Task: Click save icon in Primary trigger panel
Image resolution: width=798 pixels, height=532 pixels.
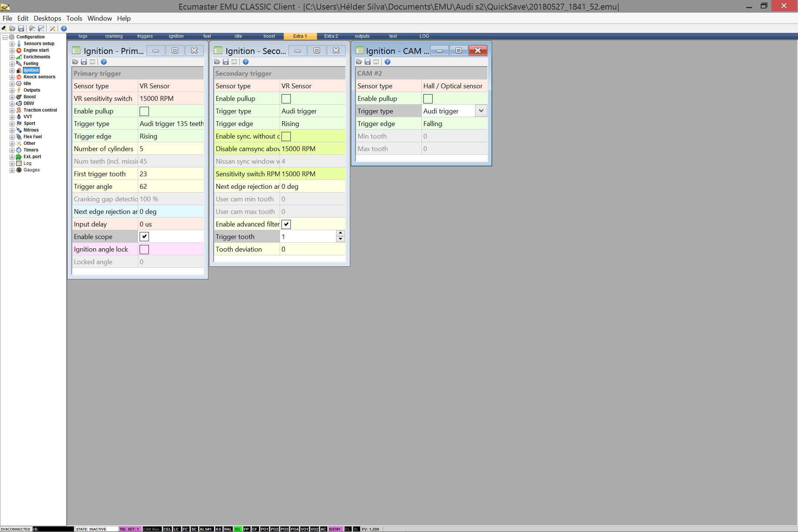Action: (84, 62)
